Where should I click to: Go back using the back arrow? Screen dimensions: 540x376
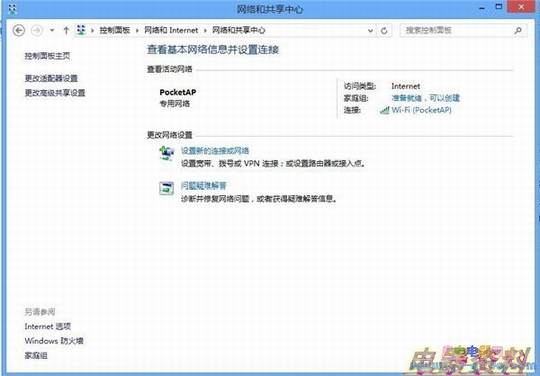click(x=19, y=31)
